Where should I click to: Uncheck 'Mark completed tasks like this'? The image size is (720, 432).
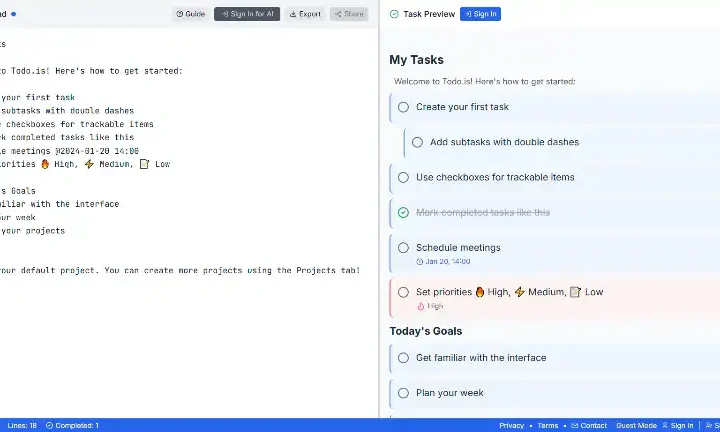(403, 213)
